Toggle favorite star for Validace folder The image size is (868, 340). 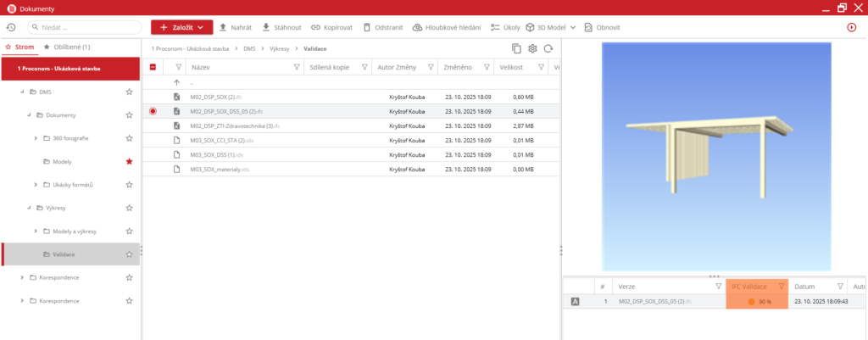click(x=129, y=254)
